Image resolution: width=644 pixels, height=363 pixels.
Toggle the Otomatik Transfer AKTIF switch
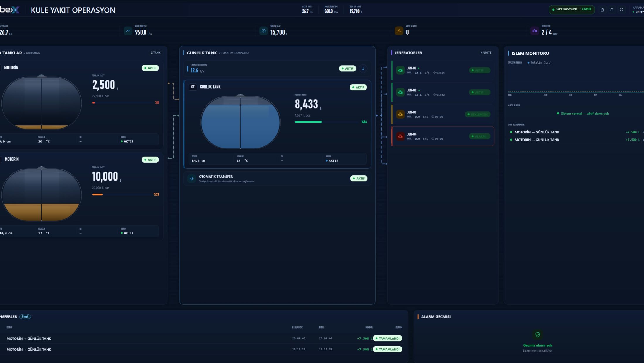click(x=359, y=179)
